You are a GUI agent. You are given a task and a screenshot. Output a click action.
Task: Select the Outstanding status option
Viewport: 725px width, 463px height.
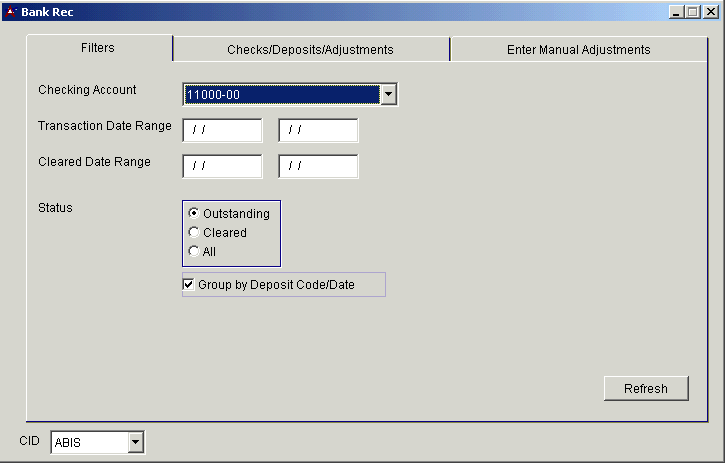click(194, 214)
